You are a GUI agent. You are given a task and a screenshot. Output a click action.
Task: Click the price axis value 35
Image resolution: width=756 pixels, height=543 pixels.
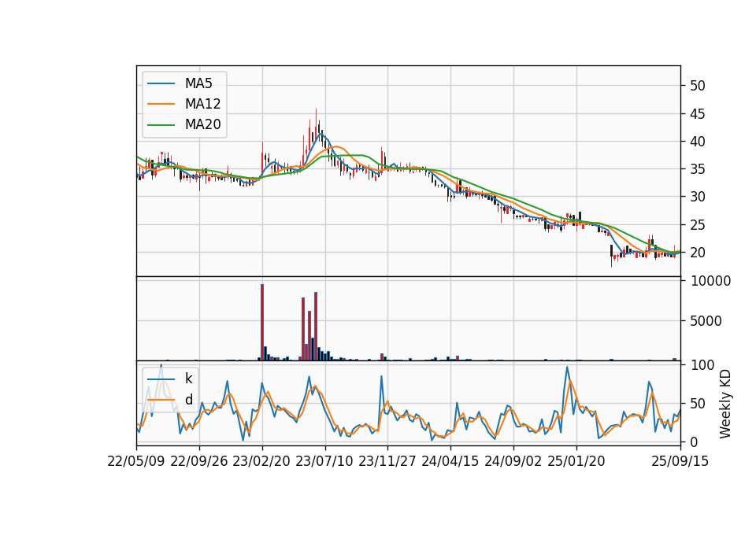698,169
